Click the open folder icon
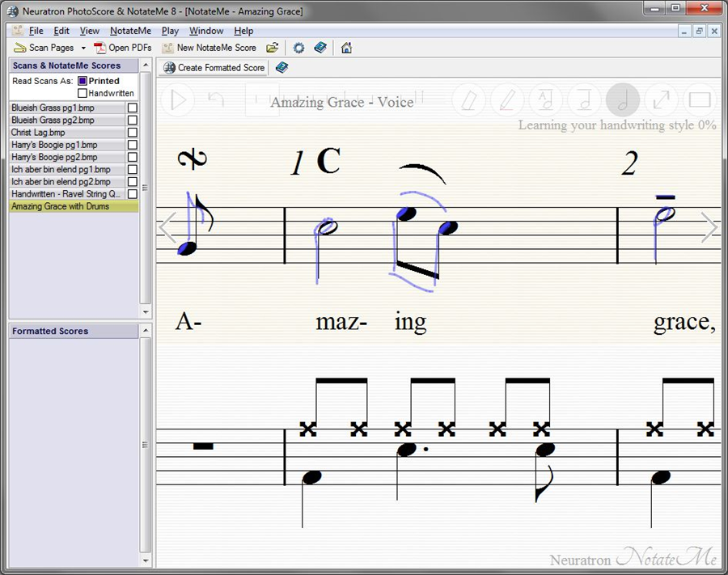This screenshot has height=575, width=728. (x=273, y=48)
